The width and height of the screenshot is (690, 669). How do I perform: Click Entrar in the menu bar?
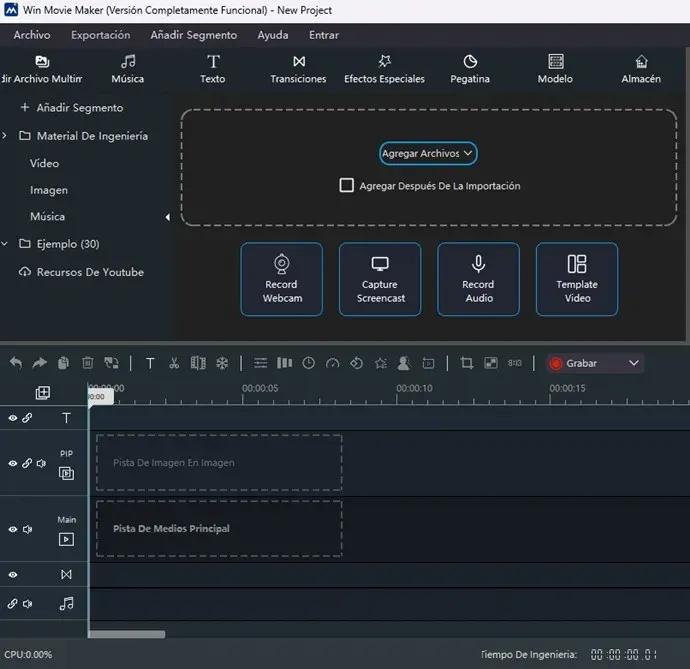pos(324,35)
